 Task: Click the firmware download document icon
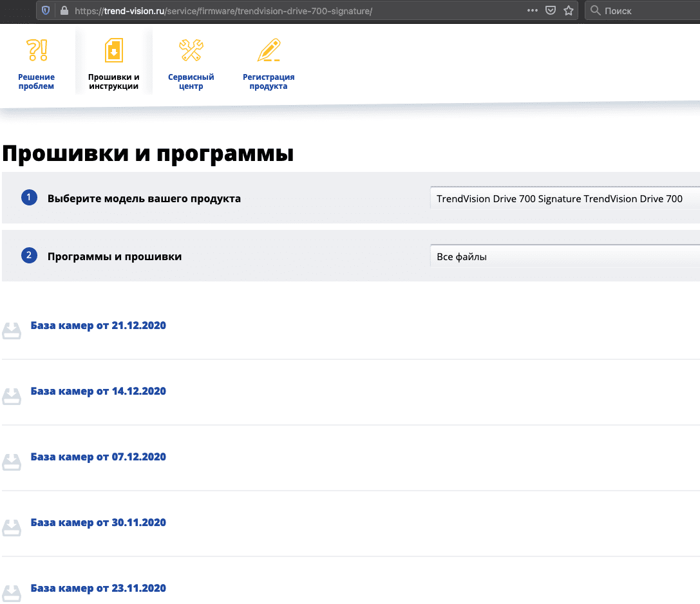click(114, 50)
